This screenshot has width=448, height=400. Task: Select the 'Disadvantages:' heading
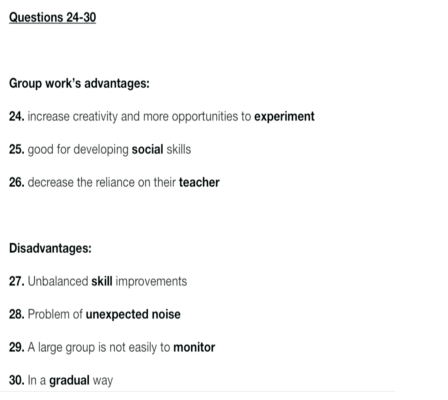point(50,248)
